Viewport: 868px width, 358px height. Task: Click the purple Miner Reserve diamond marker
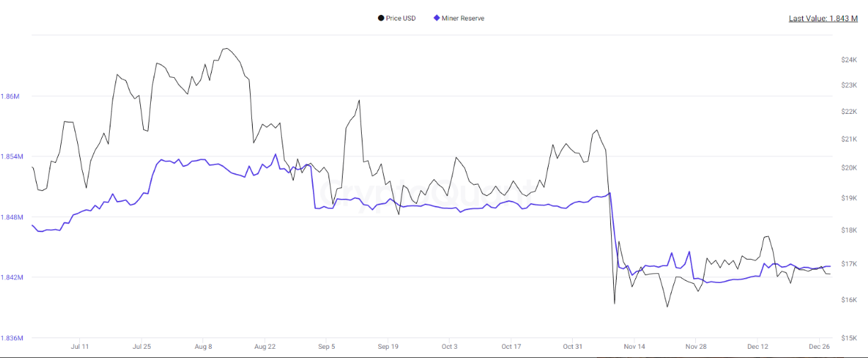point(437,18)
